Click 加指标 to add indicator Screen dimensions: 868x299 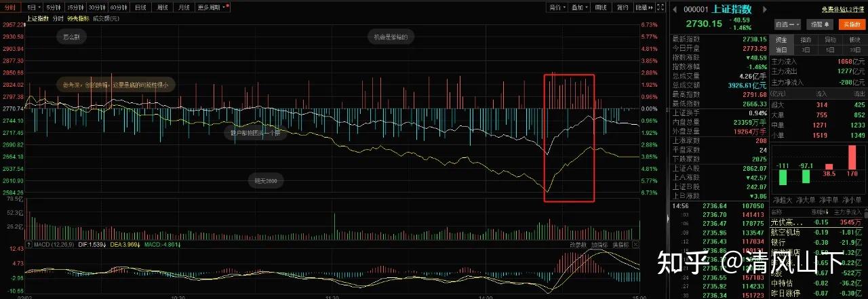point(599,245)
